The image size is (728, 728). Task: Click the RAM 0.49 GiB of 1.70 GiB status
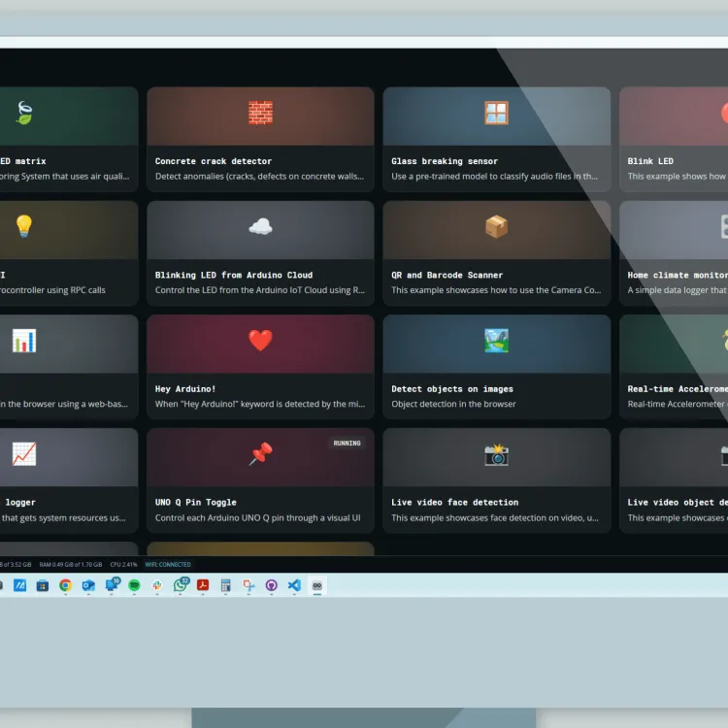(71, 565)
